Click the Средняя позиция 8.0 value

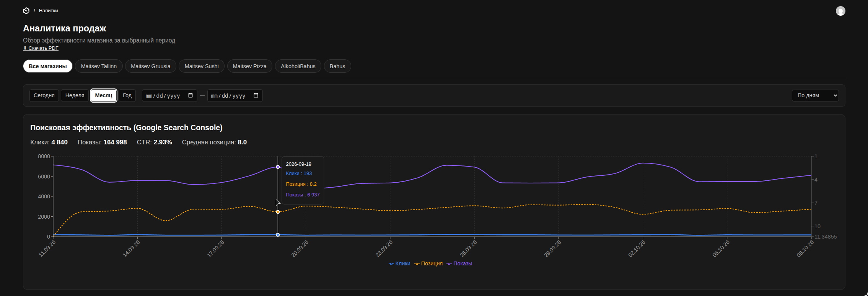coord(214,142)
